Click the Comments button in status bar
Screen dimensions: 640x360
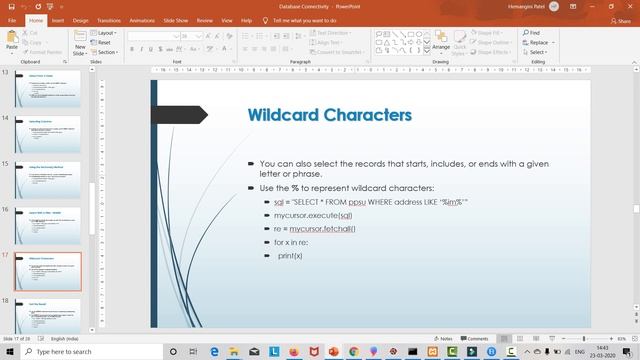(x=474, y=339)
